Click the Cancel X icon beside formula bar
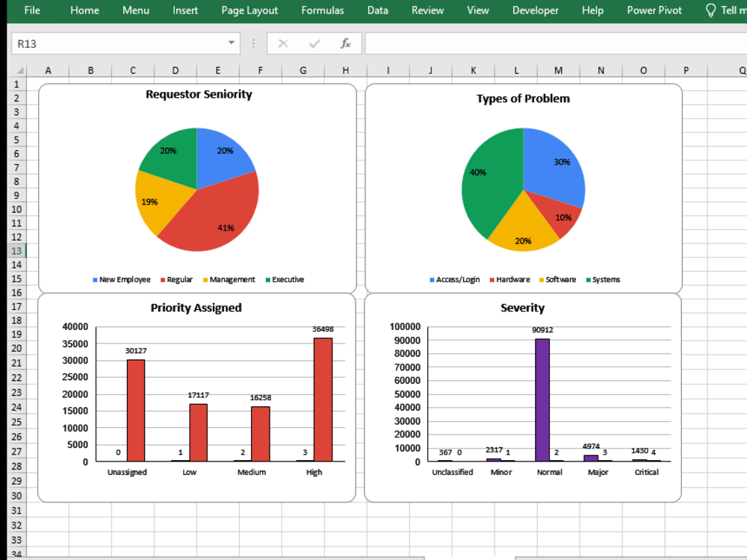747x560 pixels. point(282,43)
